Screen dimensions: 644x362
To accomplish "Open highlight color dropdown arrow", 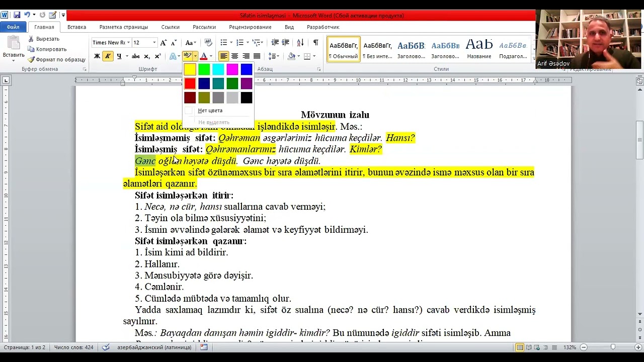I will 195,56.
